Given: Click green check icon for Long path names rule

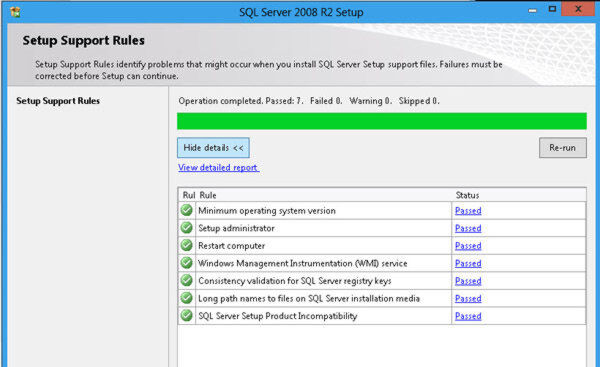Looking at the screenshot, I should tap(186, 298).
